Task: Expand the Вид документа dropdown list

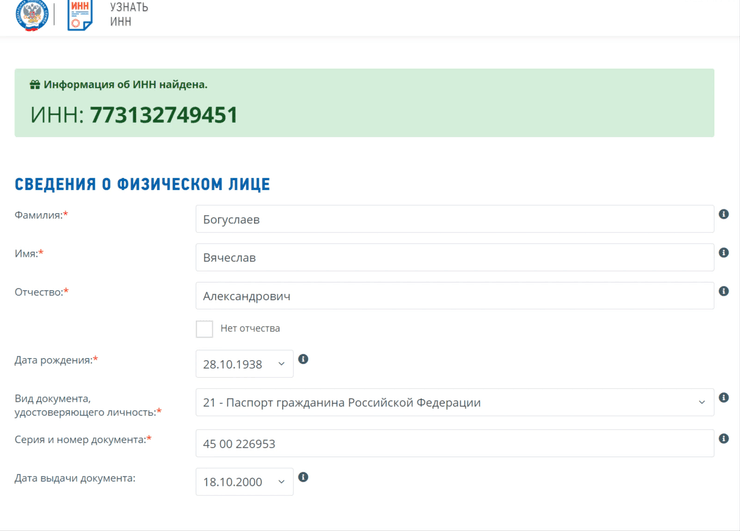Action: 702,403
